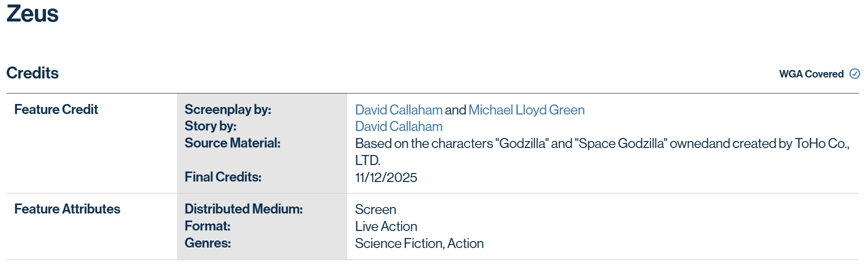Screen dimensions: 868x267
Task: Click the Genres label
Action: 208,243
